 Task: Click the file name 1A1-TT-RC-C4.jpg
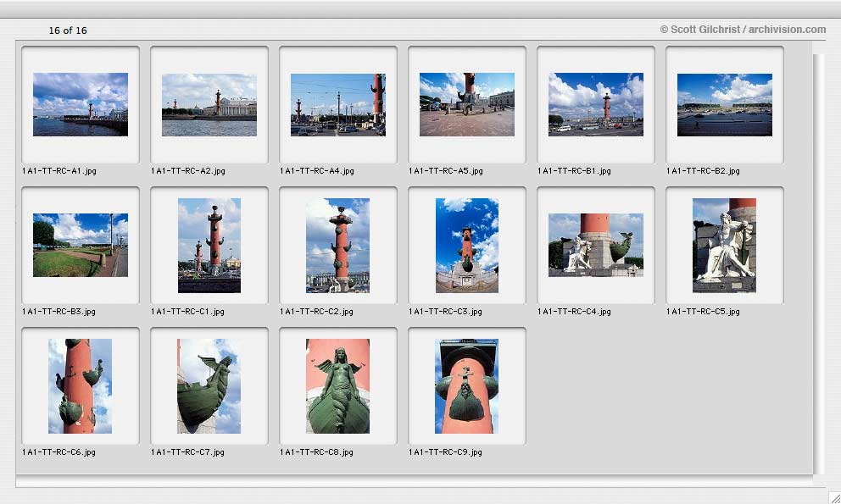coord(574,312)
